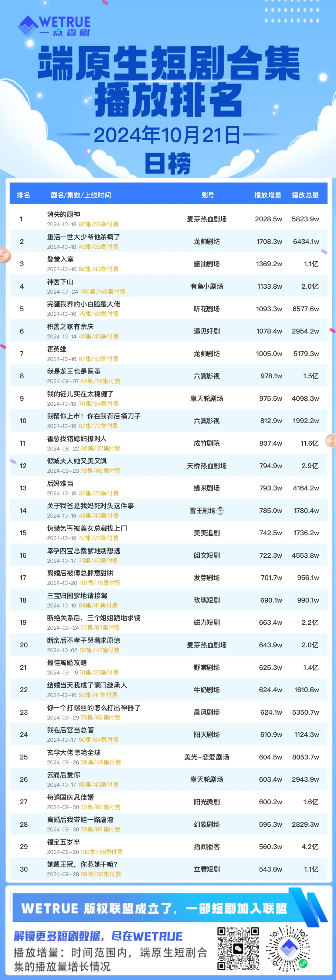
Task: Select the drama title 离婚后我带娃一路虐渣
Action: tap(80, 819)
